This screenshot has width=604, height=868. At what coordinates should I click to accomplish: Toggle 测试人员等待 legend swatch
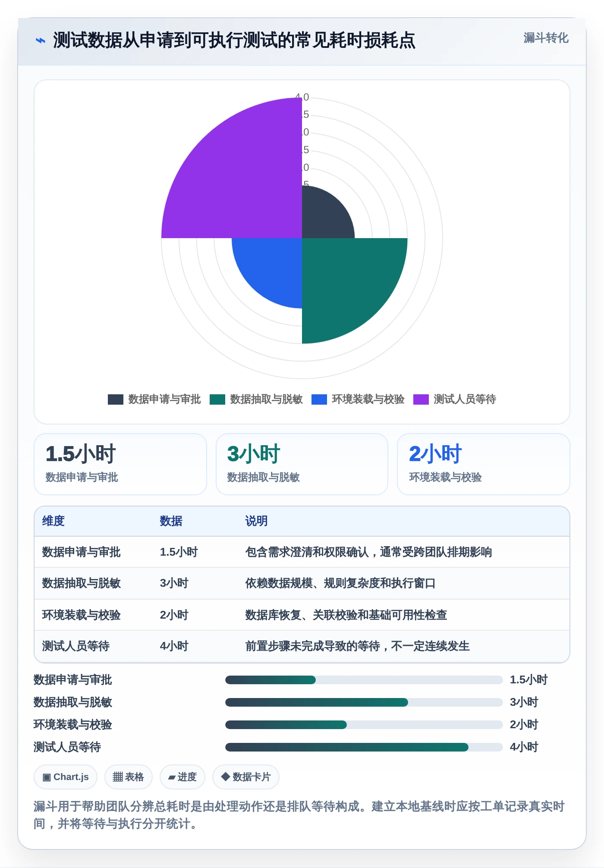(x=421, y=399)
